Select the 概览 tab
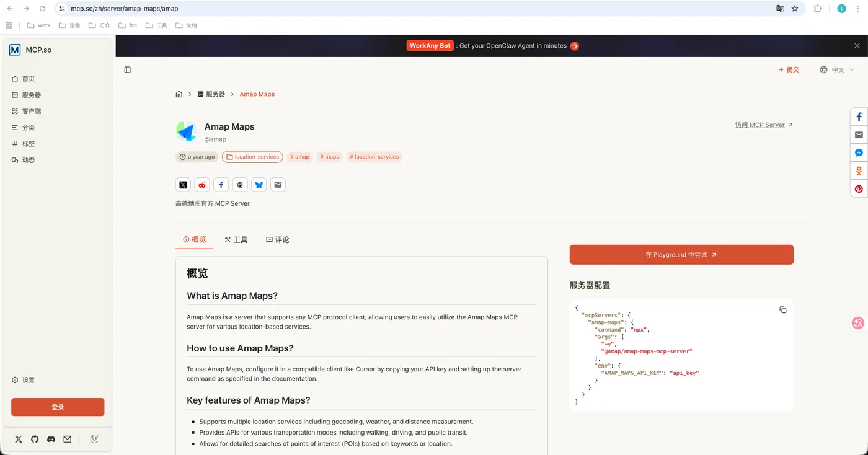This screenshot has width=868, height=455. 195,240
